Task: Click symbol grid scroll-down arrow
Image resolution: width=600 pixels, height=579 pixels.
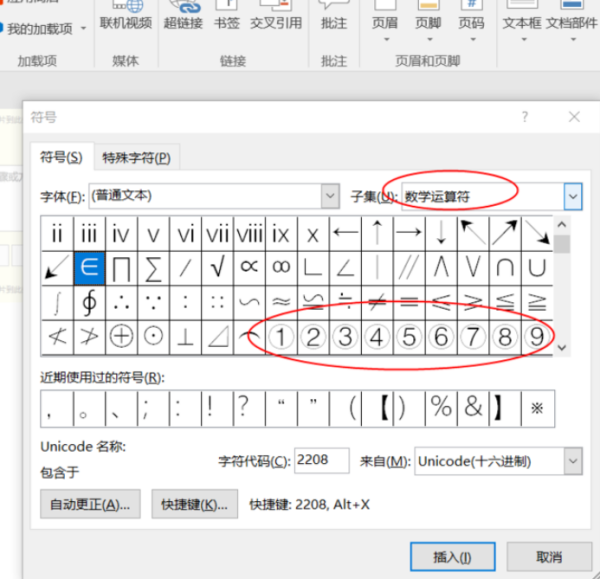Action: pyautogui.click(x=561, y=347)
